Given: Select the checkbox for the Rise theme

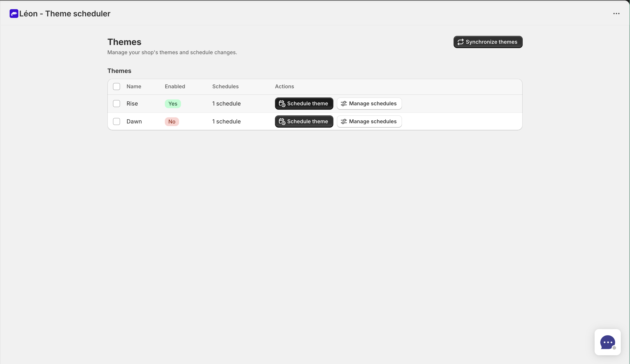Looking at the screenshot, I should [x=117, y=103].
